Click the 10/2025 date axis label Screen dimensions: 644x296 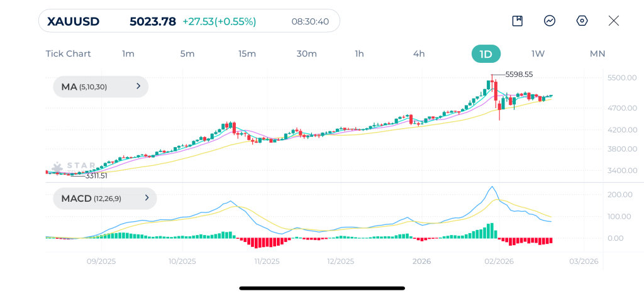coord(183,261)
